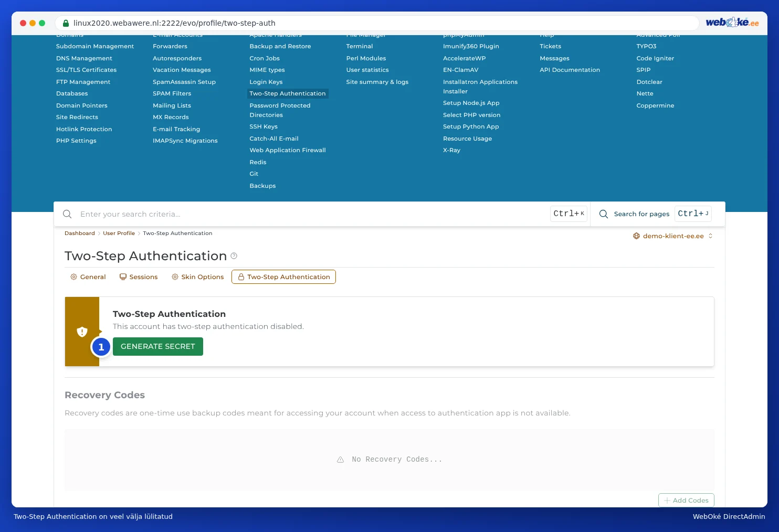Open the General tab

(x=88, y=277)
